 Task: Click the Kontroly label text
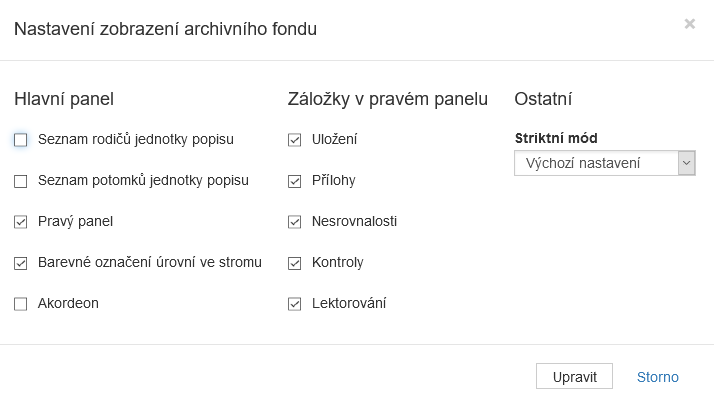(337, 262)
